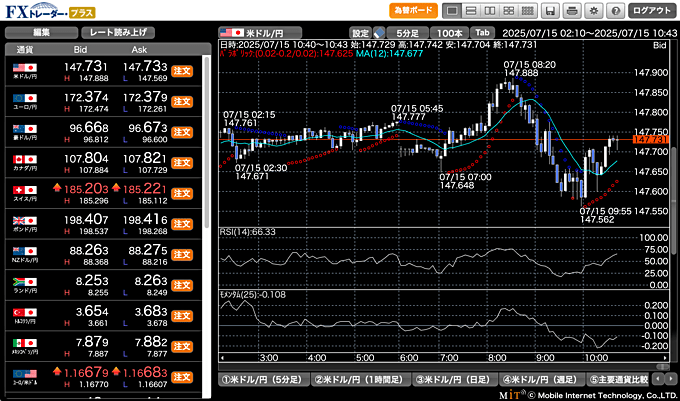Click EUR/JPY Bid price 172.374
The image size is (680, 401).
(86, 97)
